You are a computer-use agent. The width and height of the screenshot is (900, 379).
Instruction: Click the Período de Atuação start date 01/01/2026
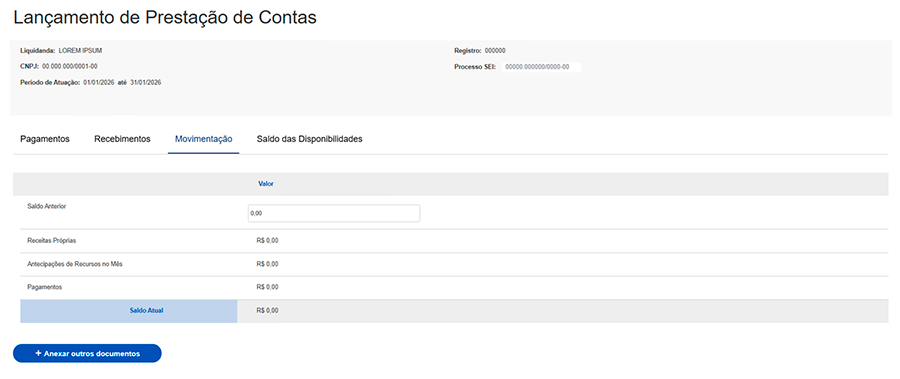[99, 82]
